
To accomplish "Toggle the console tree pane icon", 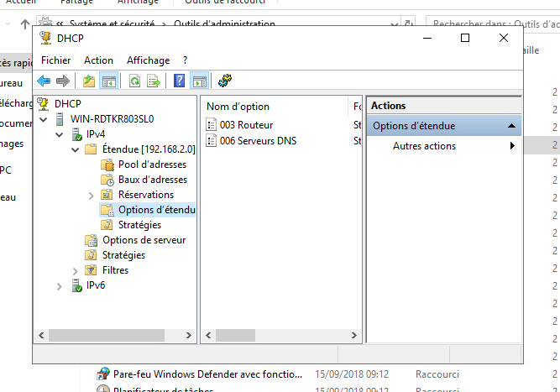I will pos(108,81).
